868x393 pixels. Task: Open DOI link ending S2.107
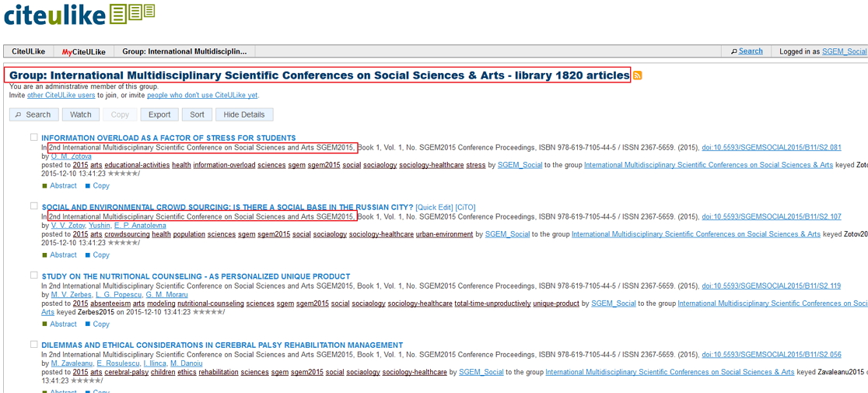tap(771, 217)
